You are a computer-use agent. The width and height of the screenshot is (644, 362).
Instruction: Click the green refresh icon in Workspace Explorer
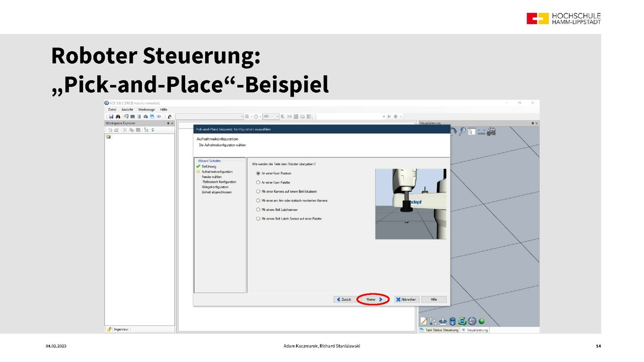(x=153, y=130)
